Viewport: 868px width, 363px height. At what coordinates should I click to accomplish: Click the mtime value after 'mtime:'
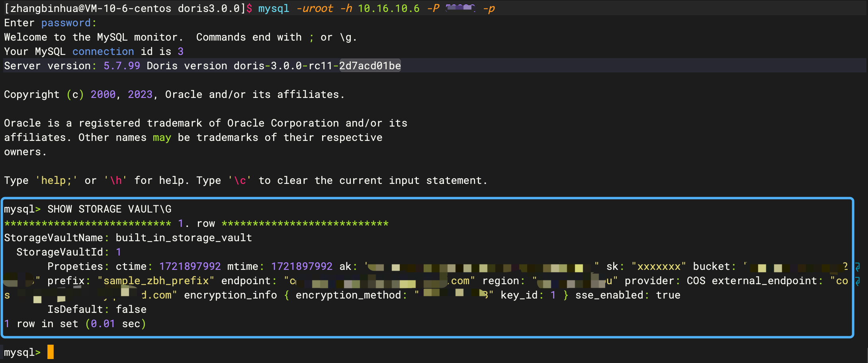[302, 266]
